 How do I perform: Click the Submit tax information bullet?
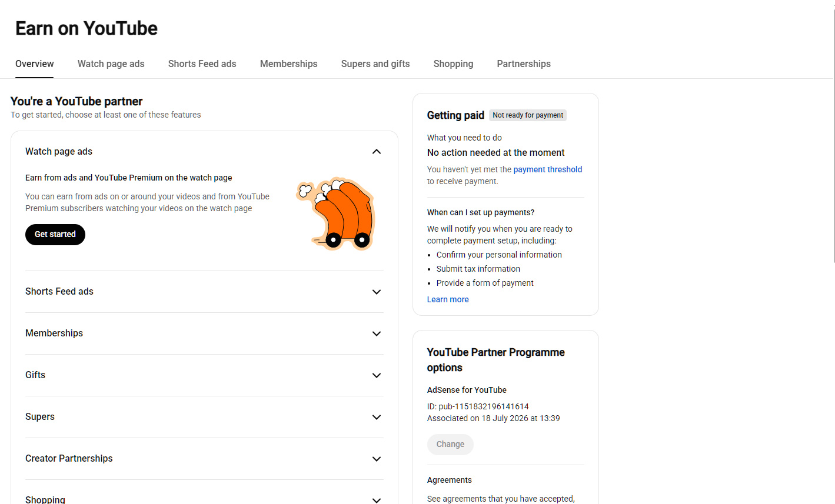[x=478, y=269]
